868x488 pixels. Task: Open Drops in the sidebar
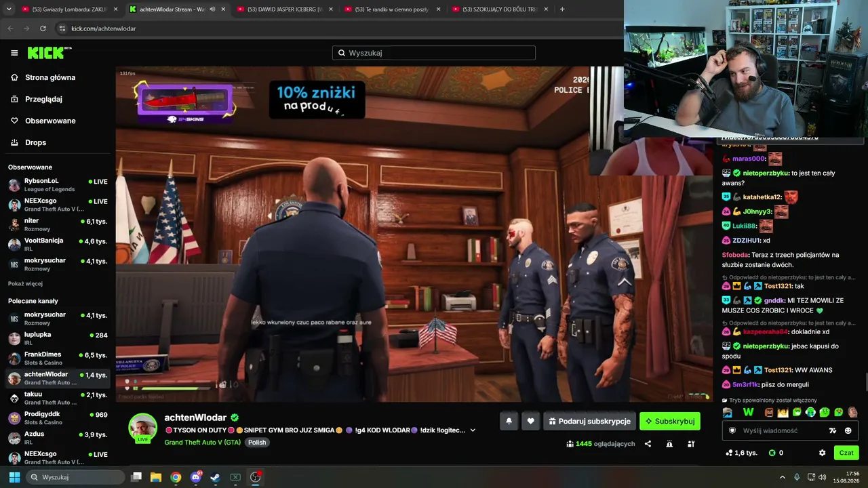click(x=58, y=142)
